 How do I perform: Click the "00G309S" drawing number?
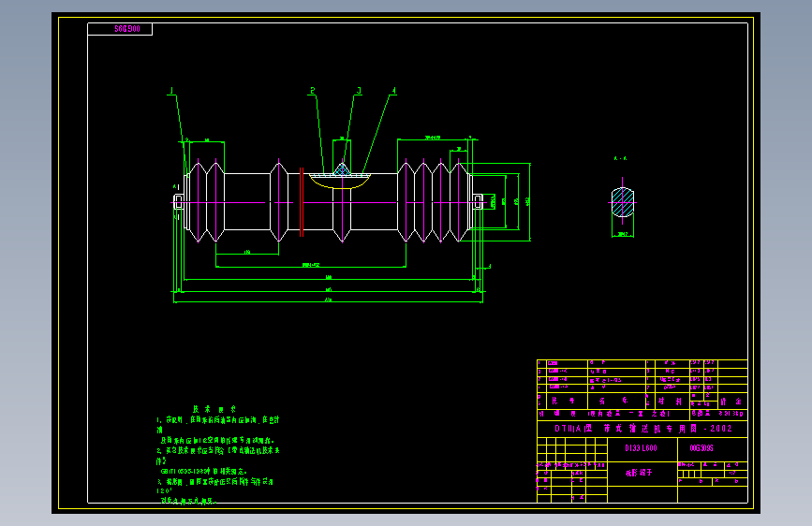(x=701, y=447)
